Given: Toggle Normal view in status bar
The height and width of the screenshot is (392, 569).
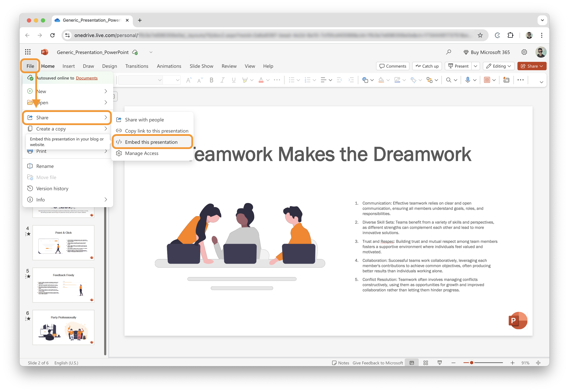Looking at the screenshot, I should pos(412,363).
